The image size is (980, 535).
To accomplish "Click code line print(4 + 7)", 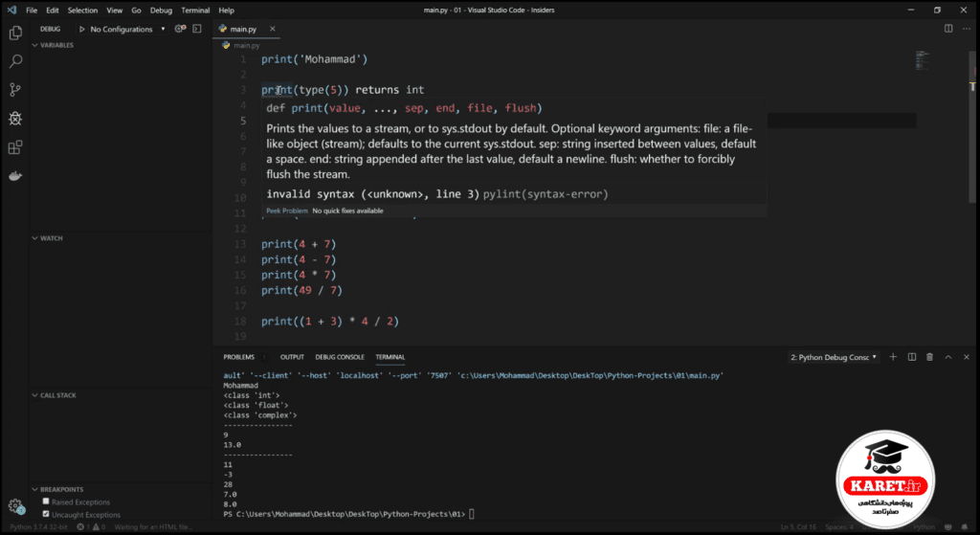I will point(299,244).
